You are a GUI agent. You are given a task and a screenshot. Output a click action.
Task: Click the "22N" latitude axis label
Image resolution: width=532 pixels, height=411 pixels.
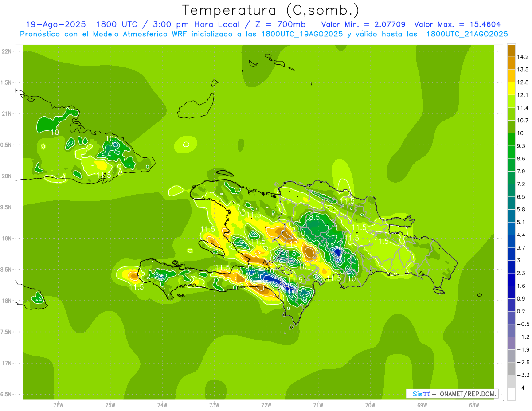click(x=8, y=51)
